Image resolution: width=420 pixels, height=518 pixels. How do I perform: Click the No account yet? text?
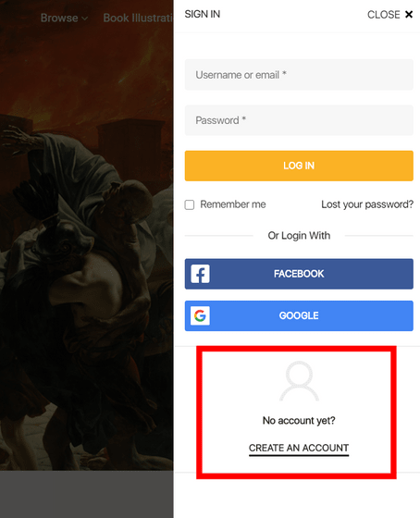tap(299, 421)
